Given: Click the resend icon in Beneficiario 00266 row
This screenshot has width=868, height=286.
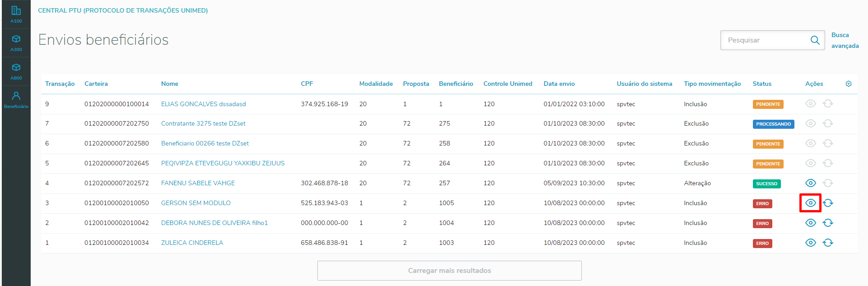Looking at the screenshot, I should (x=828, y=143).
